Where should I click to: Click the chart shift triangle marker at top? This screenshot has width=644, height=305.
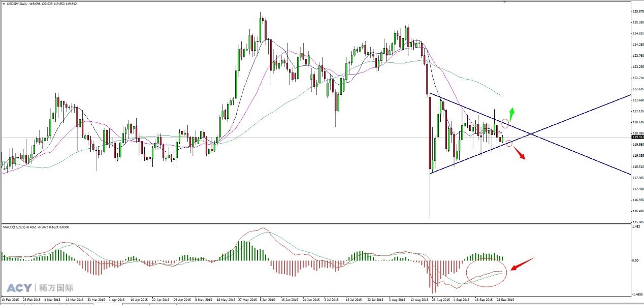point(504,2)
